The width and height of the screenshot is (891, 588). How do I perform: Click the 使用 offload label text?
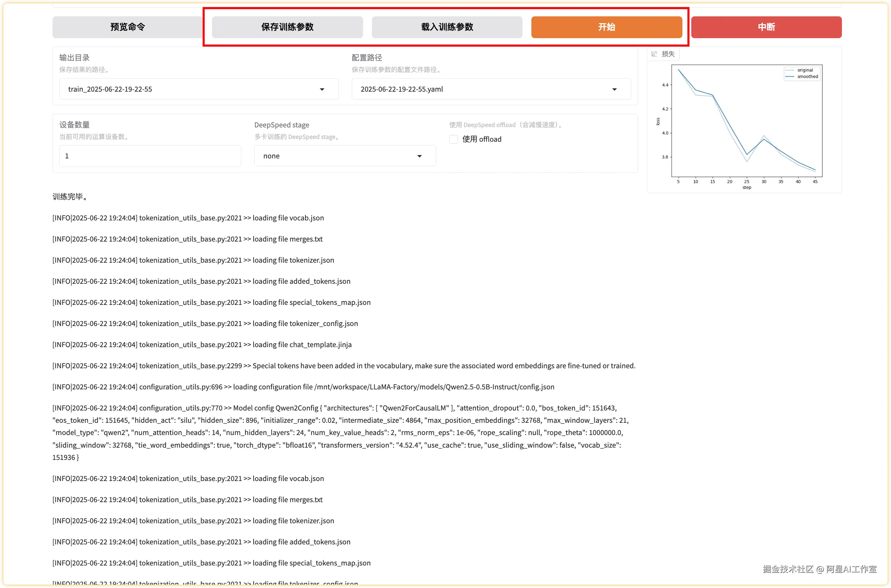482,139
